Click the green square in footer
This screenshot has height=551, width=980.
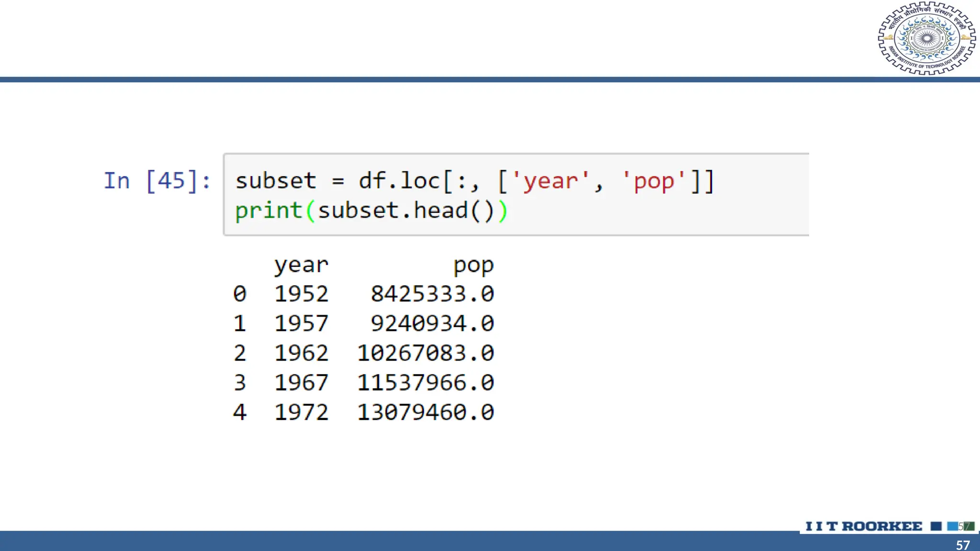pos(969,526)
